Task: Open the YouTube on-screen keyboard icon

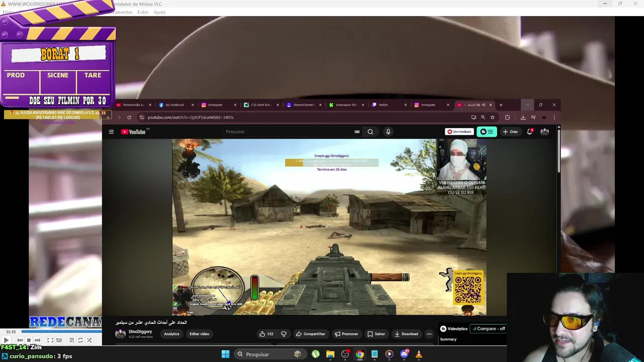Action: tap(357, 132)
